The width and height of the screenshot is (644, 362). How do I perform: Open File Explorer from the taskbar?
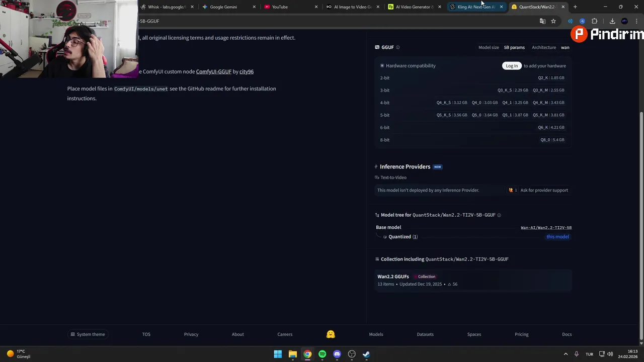click(292, 354)
